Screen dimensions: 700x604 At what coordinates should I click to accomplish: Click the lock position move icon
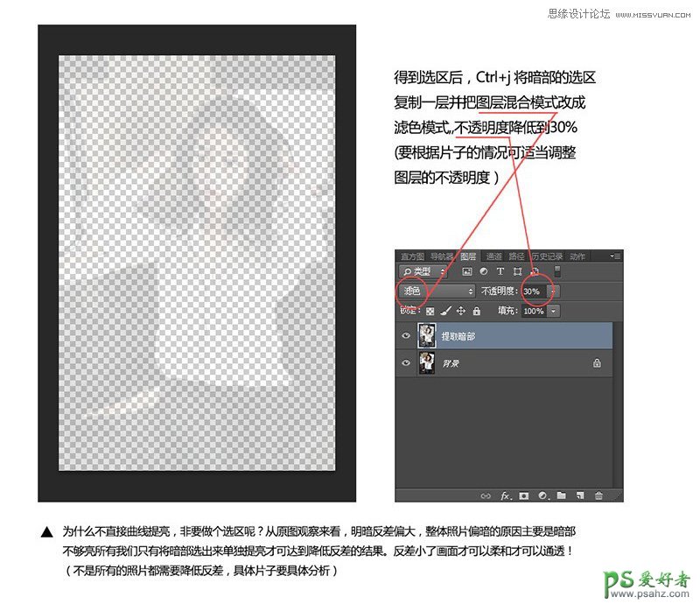click(x=461, y=311)
